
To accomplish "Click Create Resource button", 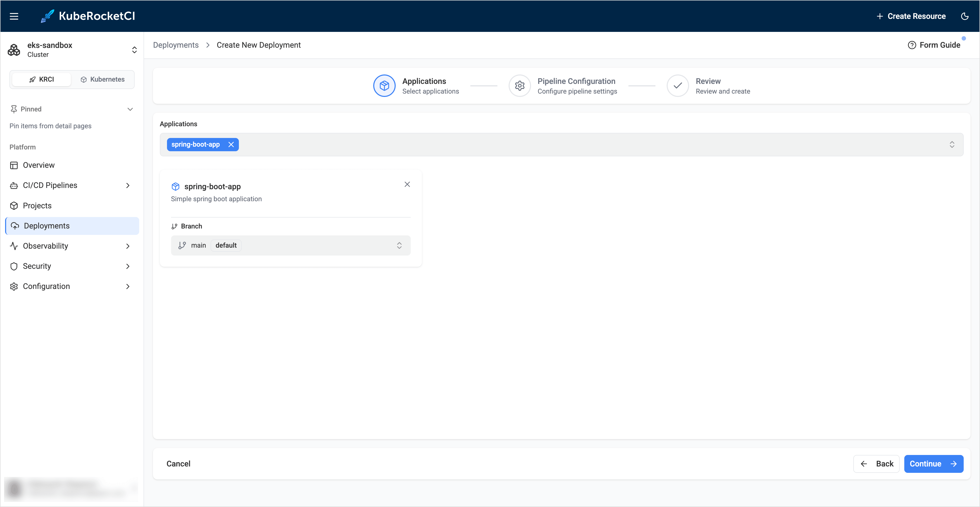I will click(x=911, y=16).
